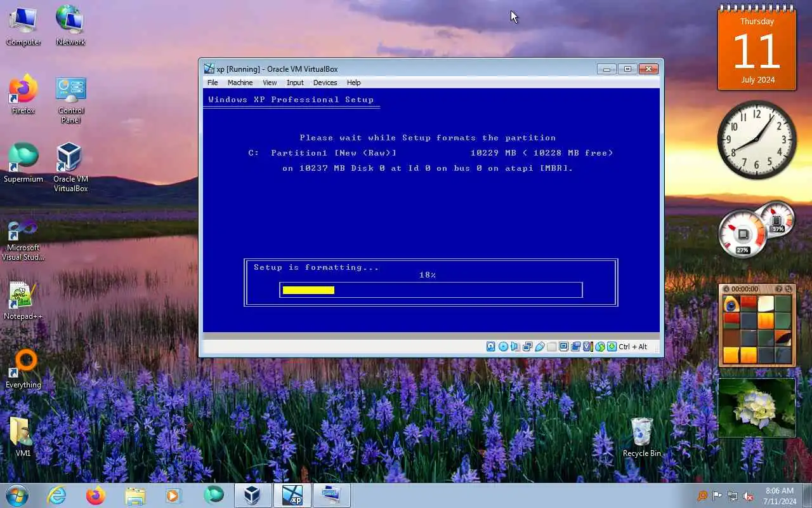This screenshot has width=812, height=508.
Task: Click the picture puzzle back arrow button
Action: click(726, 289)
